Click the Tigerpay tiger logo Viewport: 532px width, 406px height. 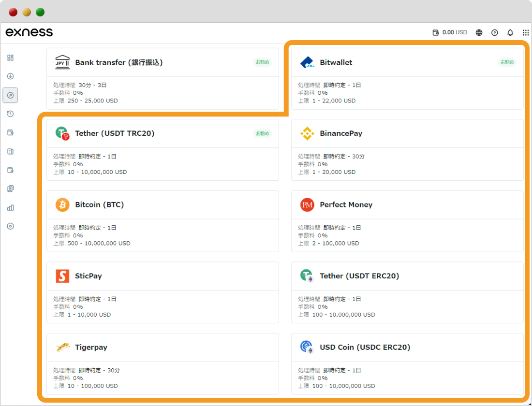tap(62, 347)
